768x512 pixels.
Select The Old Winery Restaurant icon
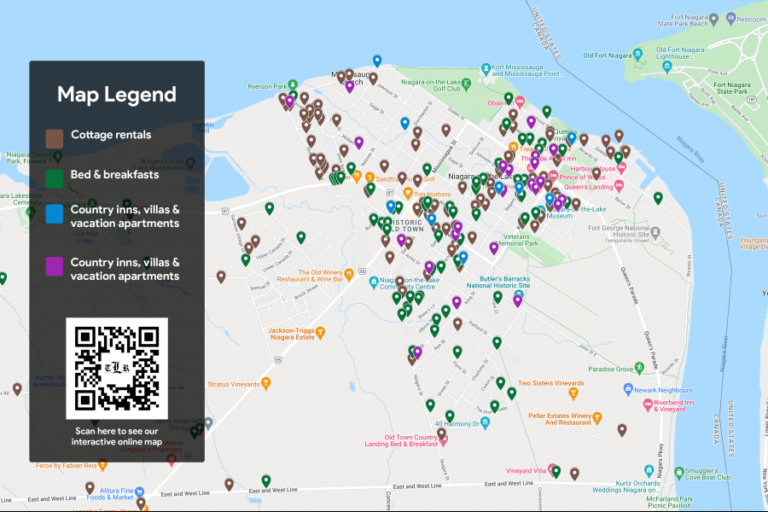(349, 274)
